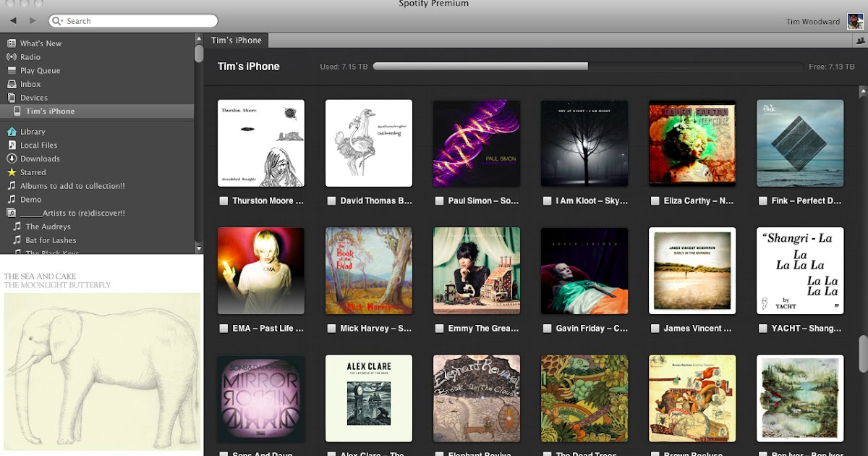Open the Play Queue icon
The height and width of the screenshot is (456, 868).
12,71
